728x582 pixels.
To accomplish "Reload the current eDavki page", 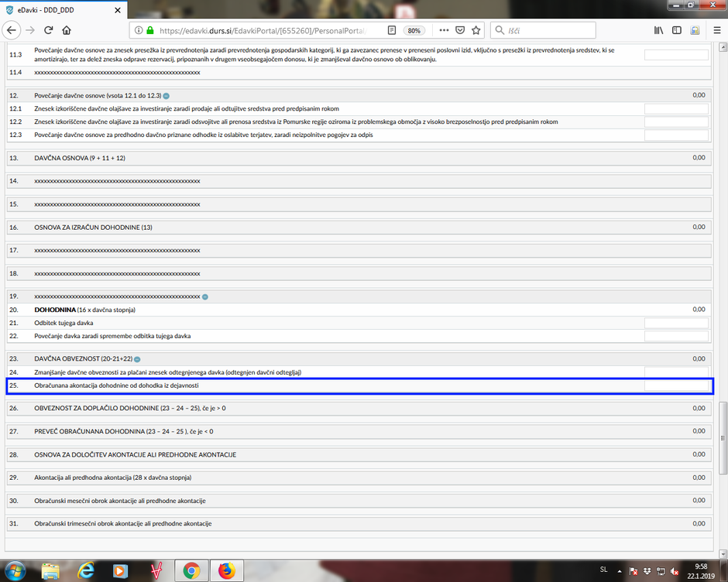I will (48, 30).
